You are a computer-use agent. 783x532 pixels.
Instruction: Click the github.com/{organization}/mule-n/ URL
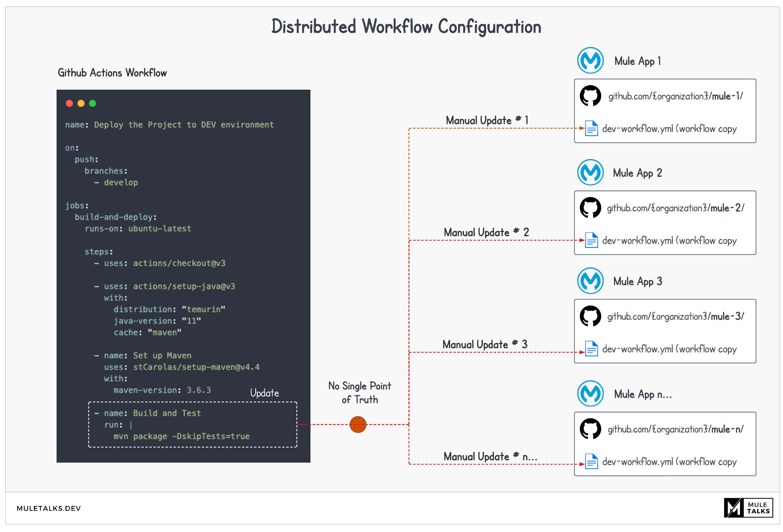[675, 429]
